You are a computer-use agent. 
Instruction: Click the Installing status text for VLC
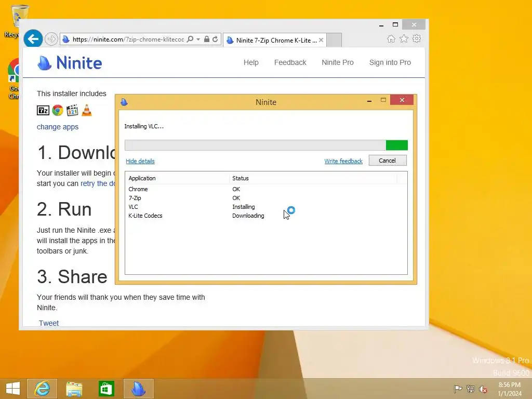click(244, 207)
